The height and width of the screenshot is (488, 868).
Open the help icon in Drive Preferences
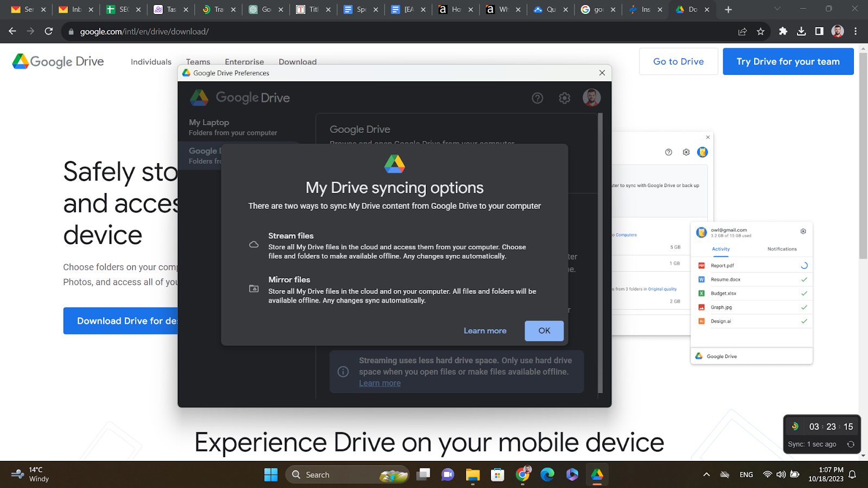(537, 98)
